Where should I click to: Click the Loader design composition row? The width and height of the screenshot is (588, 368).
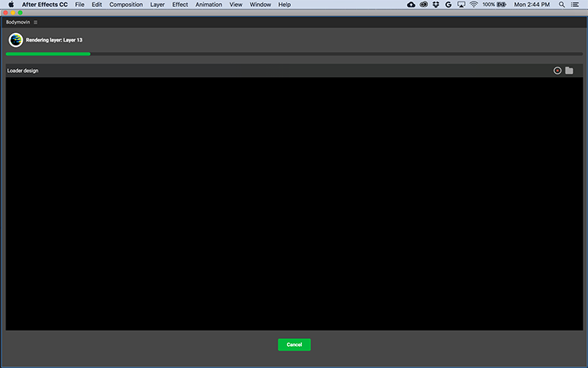(294, 71)
